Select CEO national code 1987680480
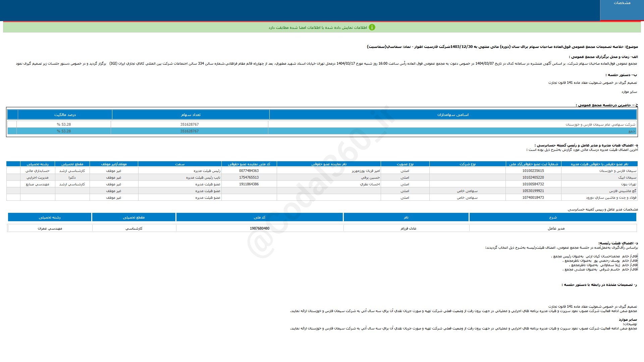This screenshot has height=362, width=644. click(x=260, y=228)
